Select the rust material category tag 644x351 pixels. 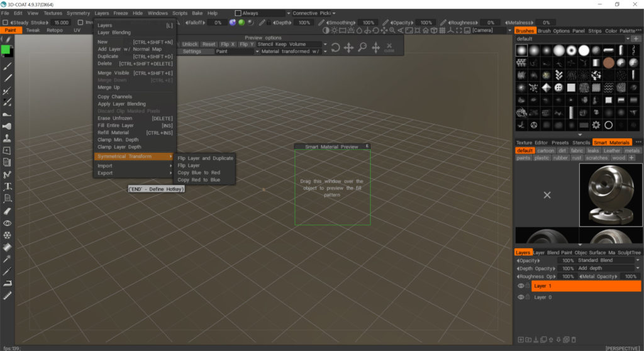(x=577, y=158)
